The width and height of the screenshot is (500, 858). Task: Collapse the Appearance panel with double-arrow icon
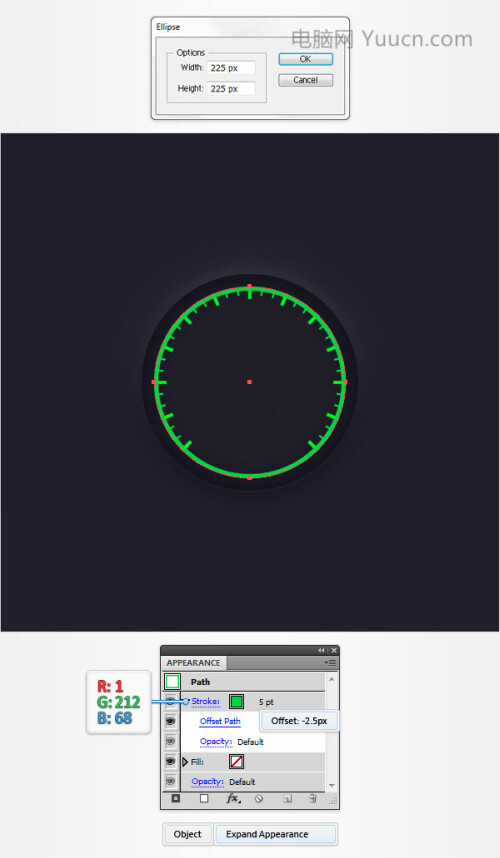point(321,650)
